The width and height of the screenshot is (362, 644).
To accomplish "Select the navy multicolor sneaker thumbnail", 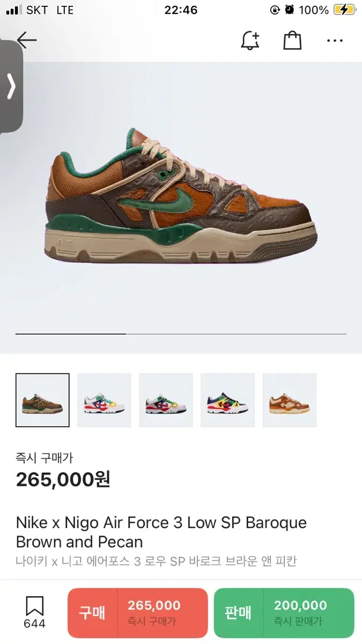I will 227,400.
